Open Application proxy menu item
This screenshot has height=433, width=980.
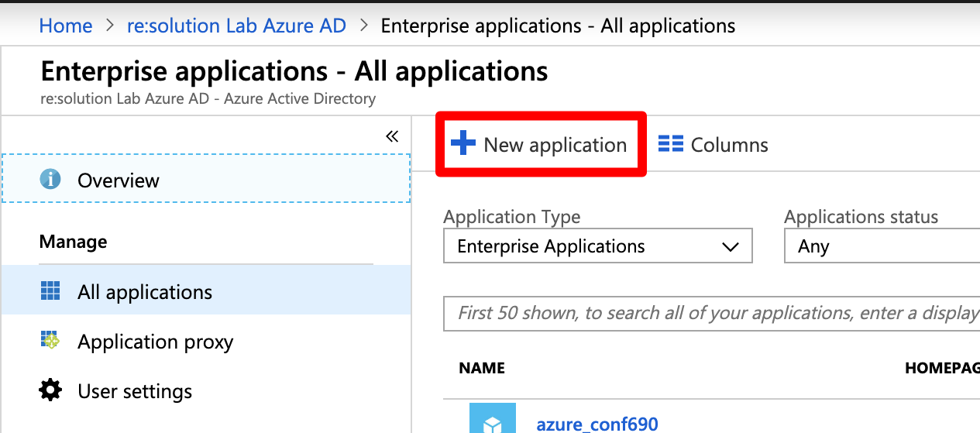click(x=155, y=342)
